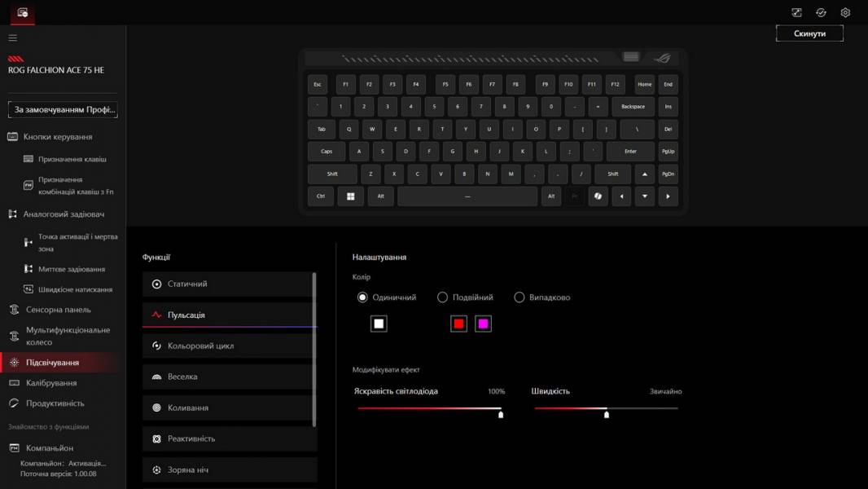
Task: Open the Калібрування section
Action: point(51,383)
